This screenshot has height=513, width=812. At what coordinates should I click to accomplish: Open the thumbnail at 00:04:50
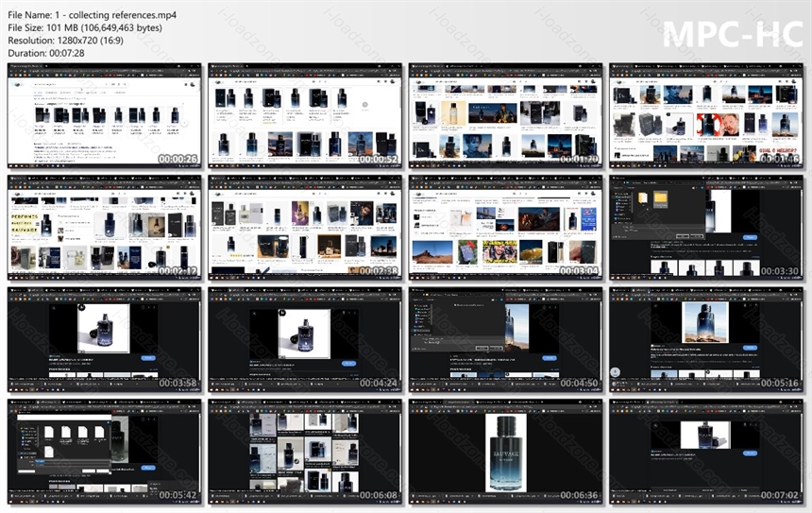pos(505,340)
